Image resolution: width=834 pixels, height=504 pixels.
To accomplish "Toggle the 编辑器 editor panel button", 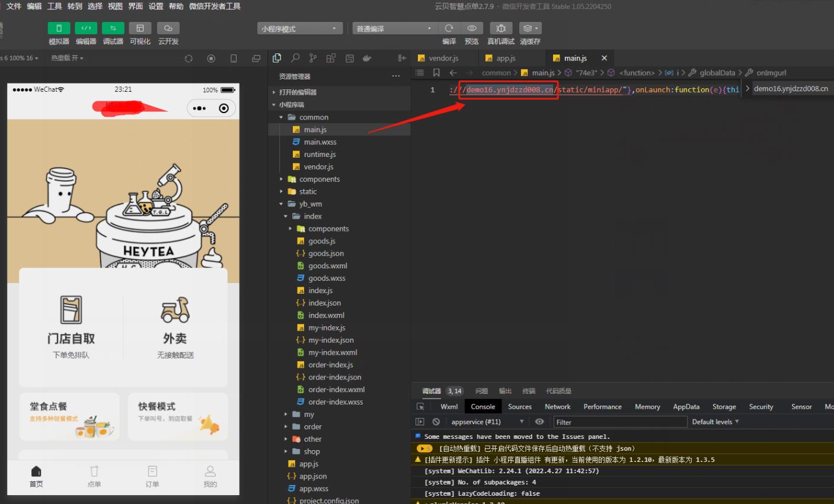I will (86, 28).
